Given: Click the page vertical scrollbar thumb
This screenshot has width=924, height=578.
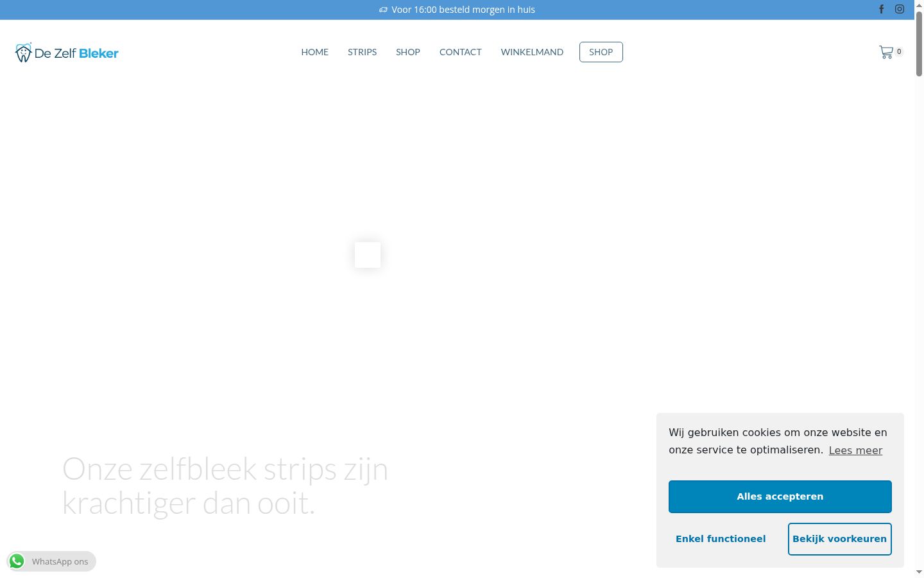Looking at the screenshot, I should point(919,44).
